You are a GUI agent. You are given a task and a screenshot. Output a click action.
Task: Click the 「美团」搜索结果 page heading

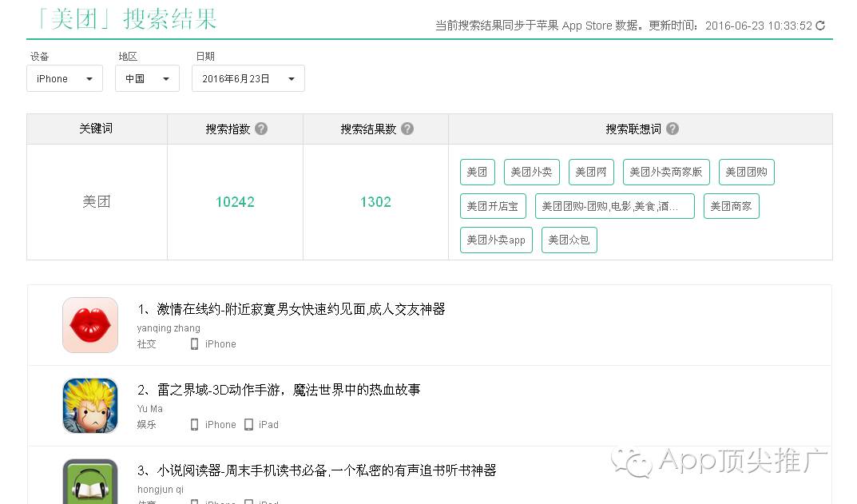pyautogui.click(x=126, y=18)
